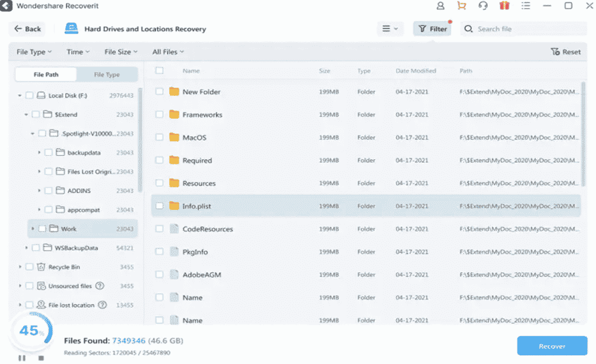
Task: Click the hard drive recovery icon
Action: (71, 28)
